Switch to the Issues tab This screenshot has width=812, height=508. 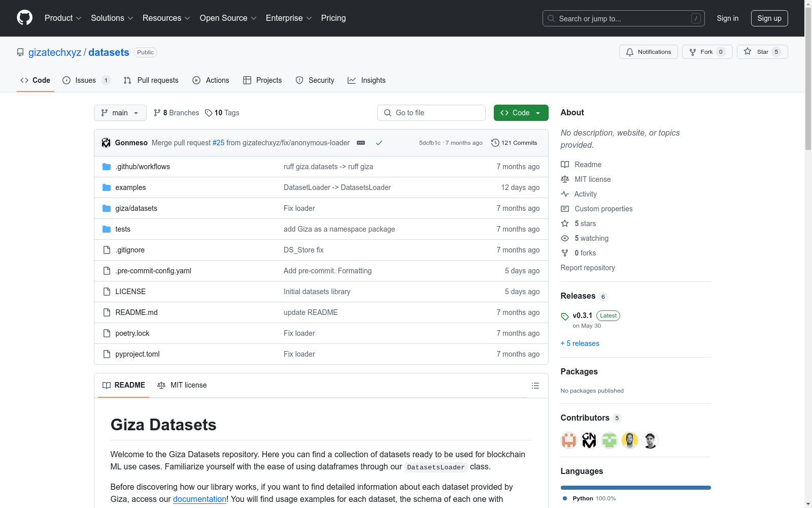[x=86, y=80]
